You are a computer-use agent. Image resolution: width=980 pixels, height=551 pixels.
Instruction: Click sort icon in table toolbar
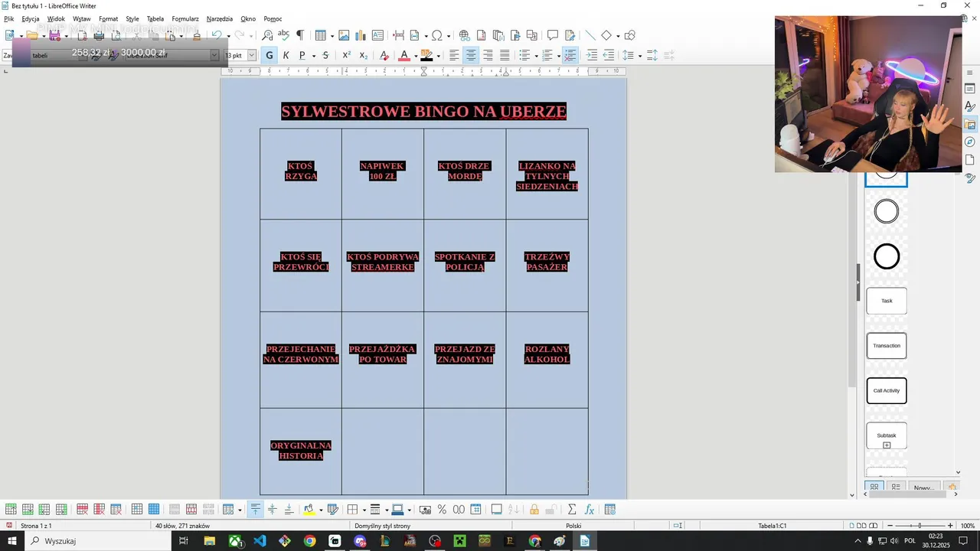point(514,510)
